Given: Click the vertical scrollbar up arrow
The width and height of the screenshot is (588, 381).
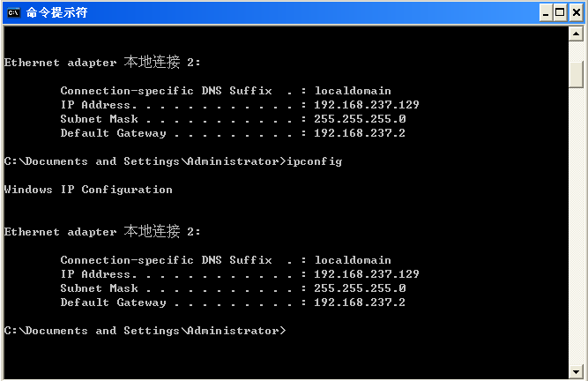Looking at the screenshot, I should pyautogui.click(x=577, y=35).
